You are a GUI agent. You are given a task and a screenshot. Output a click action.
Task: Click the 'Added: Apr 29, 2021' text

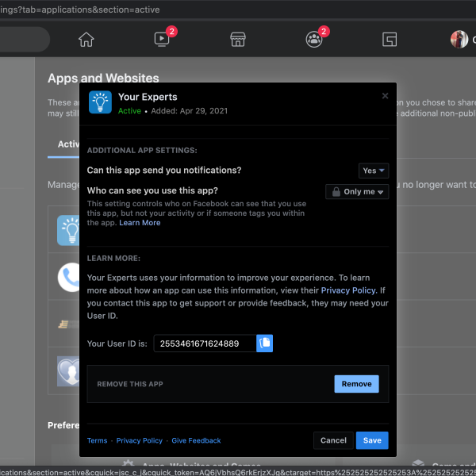190,111
